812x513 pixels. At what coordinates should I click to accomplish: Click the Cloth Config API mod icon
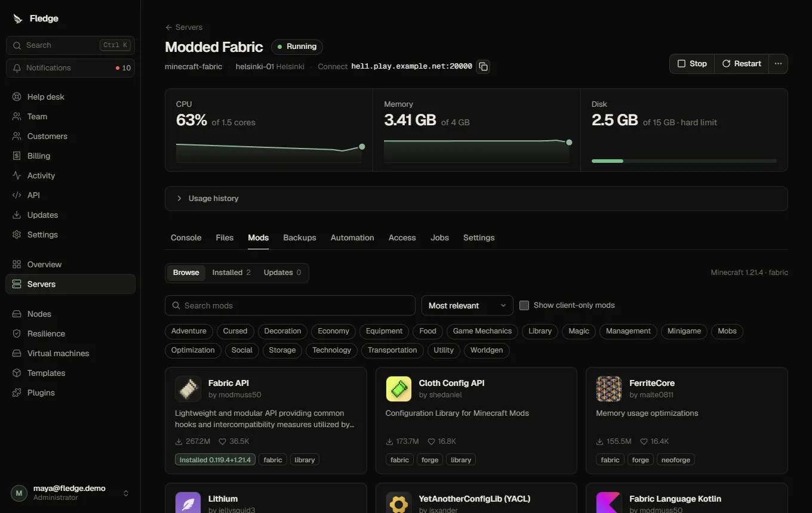click(x=399, y=389)
